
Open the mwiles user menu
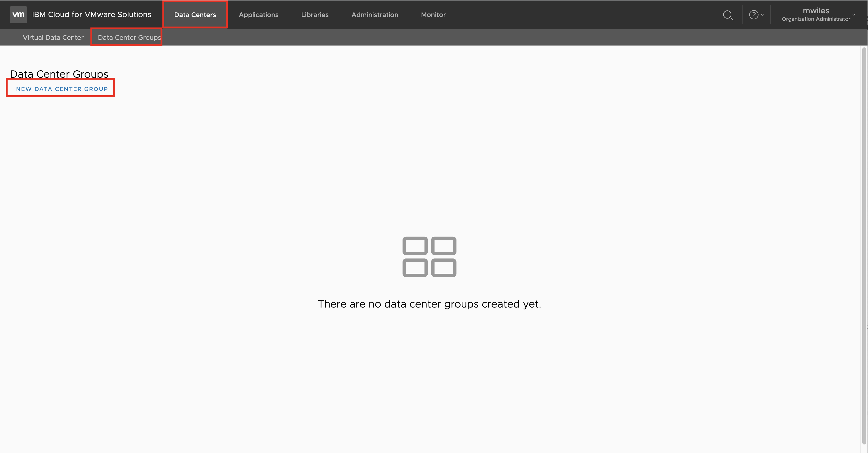(815, 11)
